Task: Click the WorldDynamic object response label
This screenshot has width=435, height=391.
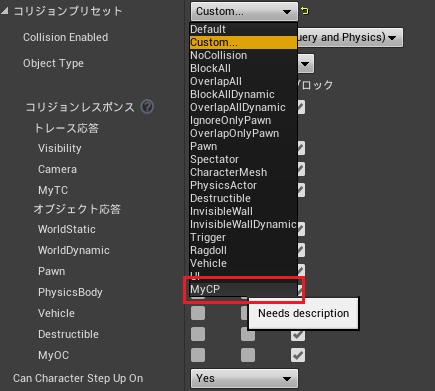Action: click(74, 250)
